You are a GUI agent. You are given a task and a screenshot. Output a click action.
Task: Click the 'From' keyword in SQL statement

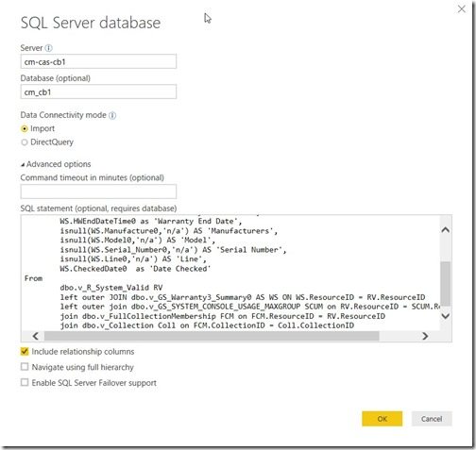(x=33, y=278)
